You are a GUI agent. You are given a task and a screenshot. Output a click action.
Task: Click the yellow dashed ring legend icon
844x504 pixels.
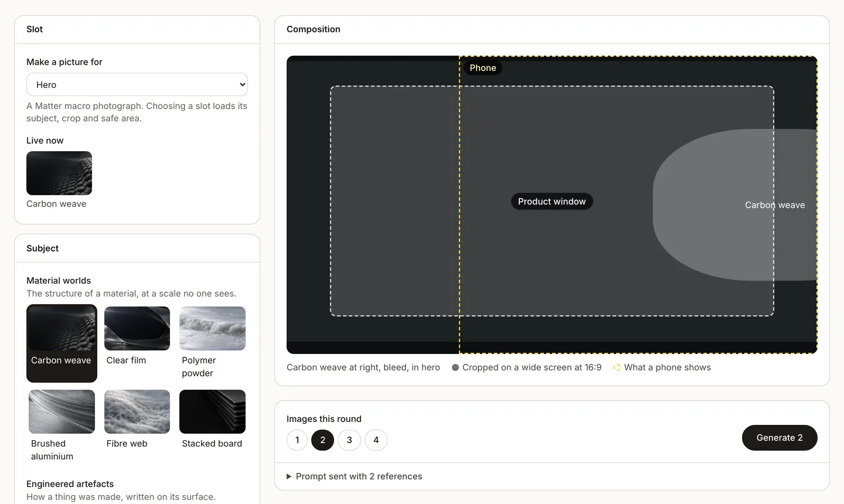point(617,367)
